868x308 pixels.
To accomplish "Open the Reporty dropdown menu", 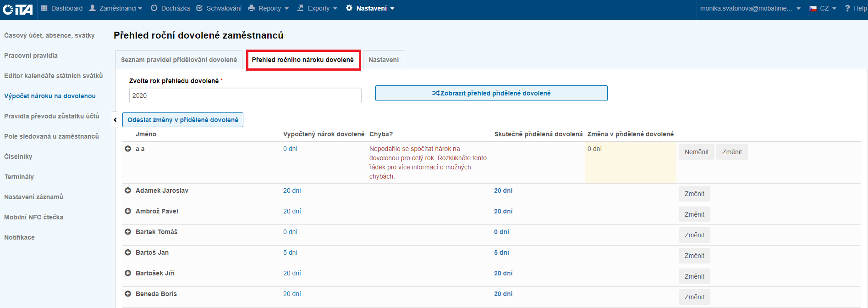I will 269,8.
